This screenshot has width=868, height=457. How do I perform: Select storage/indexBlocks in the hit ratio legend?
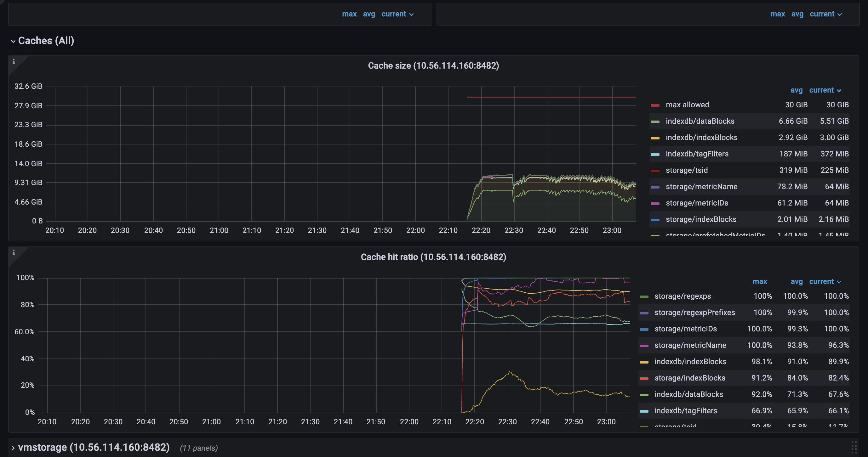(689, 378)
